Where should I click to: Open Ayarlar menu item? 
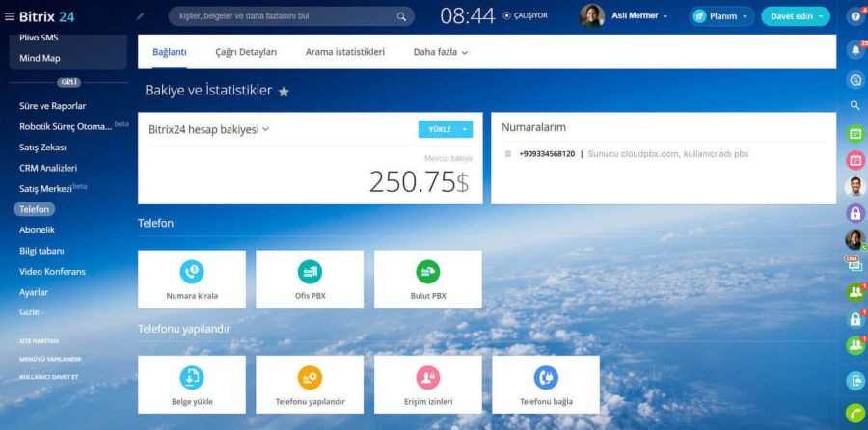[x=34, y=291]
